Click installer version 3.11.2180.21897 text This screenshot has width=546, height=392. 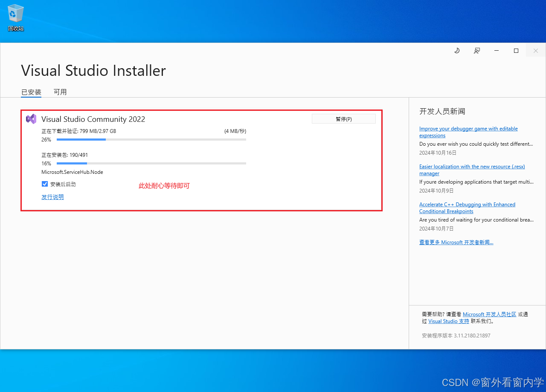pos(456,336)
